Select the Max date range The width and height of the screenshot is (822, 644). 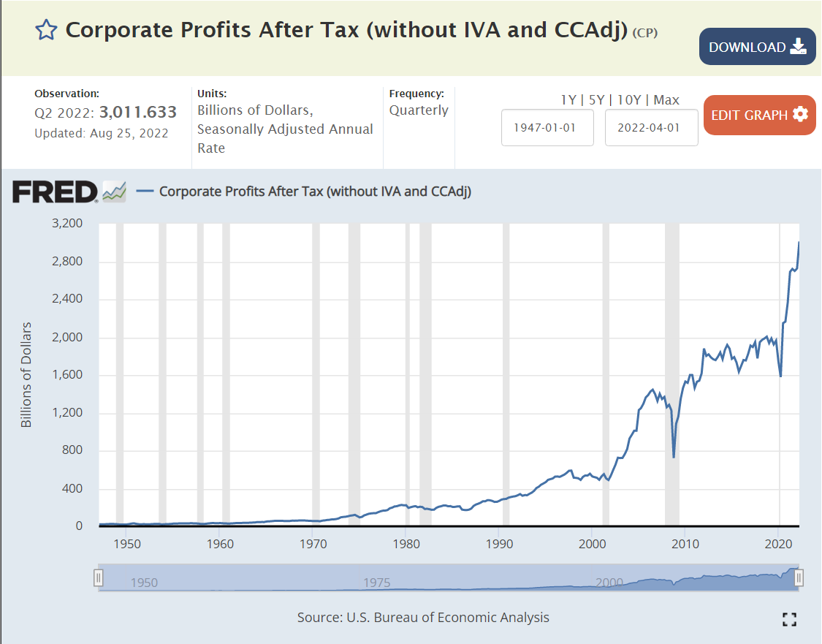666,100
